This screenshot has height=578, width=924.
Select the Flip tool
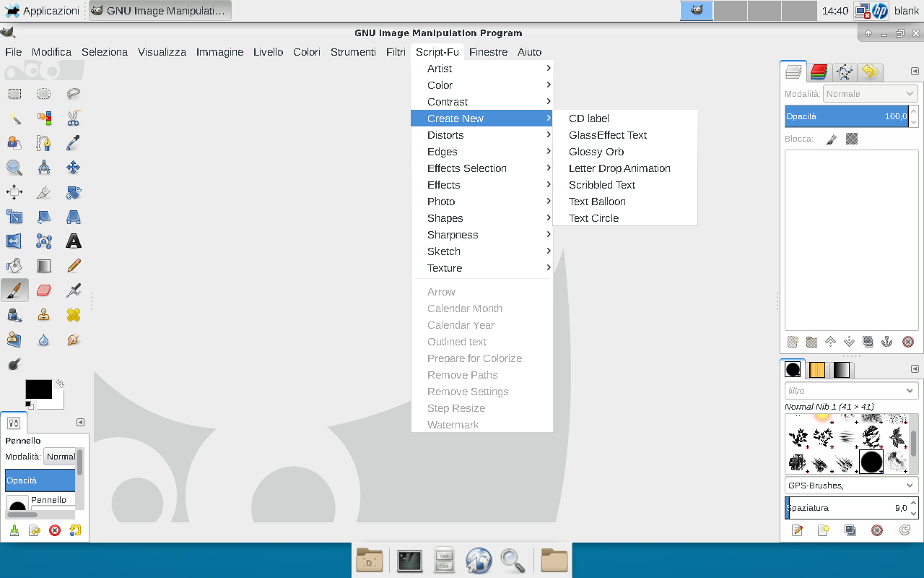[x=14, y=241]
